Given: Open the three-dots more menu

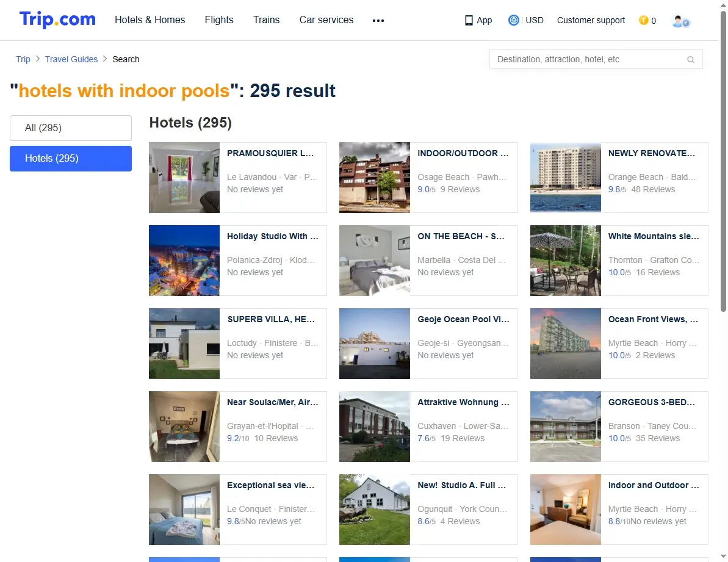Looking at the screenshot, I should click(x=378, y=20).
